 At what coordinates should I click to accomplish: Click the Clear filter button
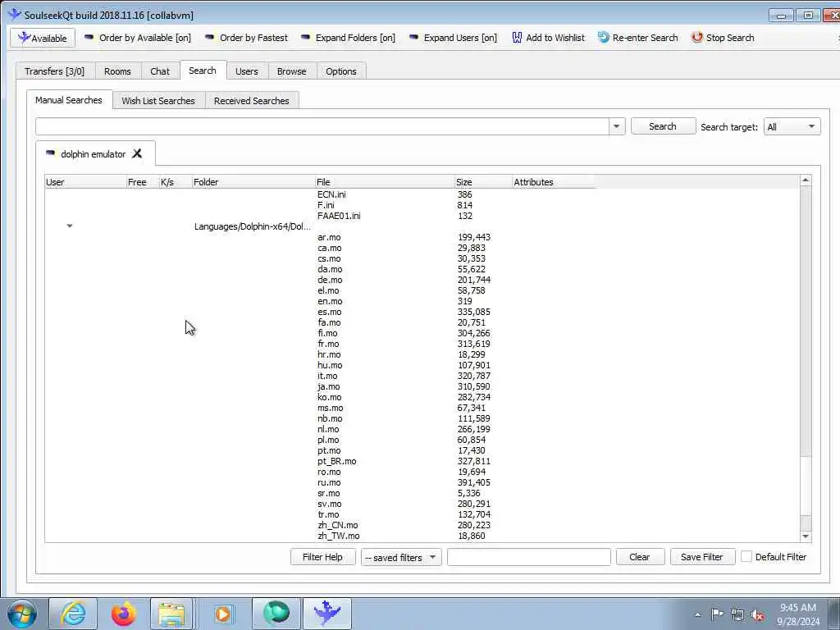(640, 557)
